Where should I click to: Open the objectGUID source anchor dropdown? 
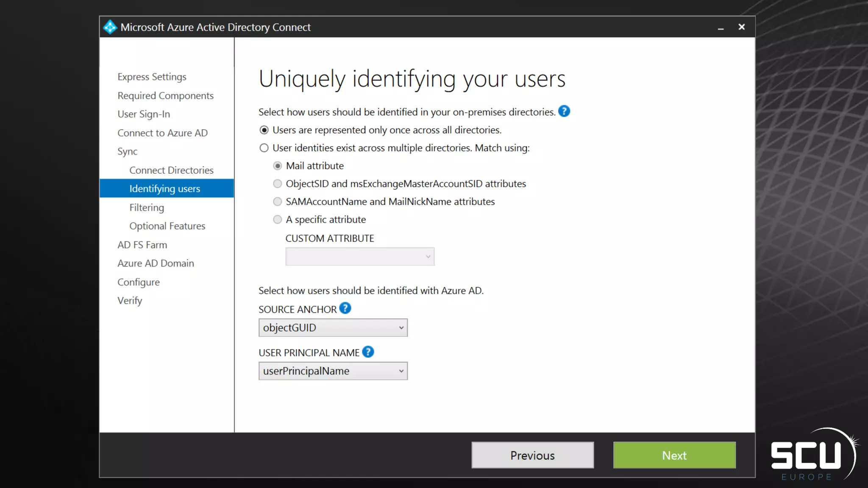point(333,328)
